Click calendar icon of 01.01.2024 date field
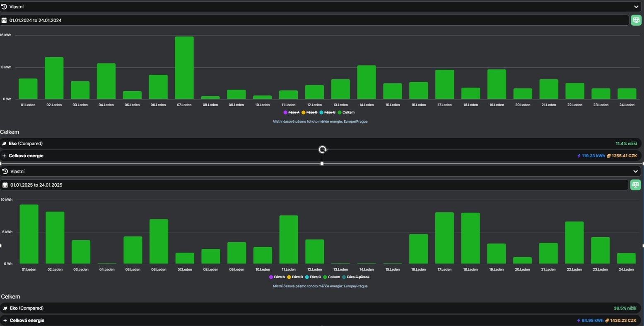This screenshot has width=644, height=326. click(x=4, y=20)
